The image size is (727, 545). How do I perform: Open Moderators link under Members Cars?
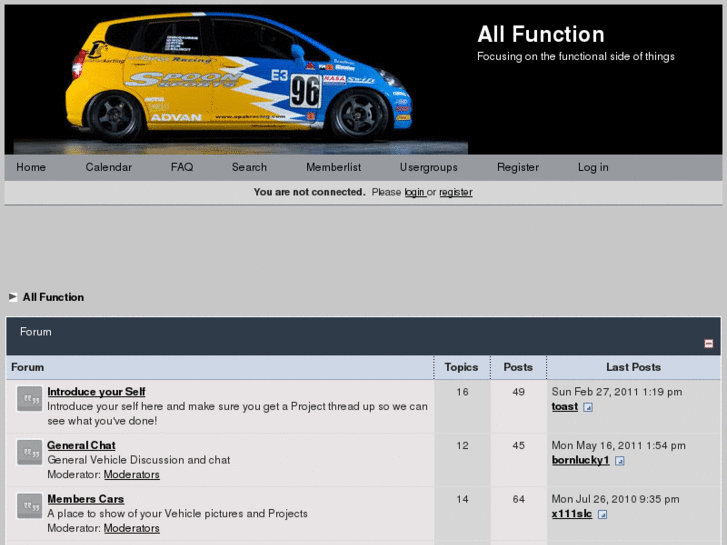click(x=132, y=528)
